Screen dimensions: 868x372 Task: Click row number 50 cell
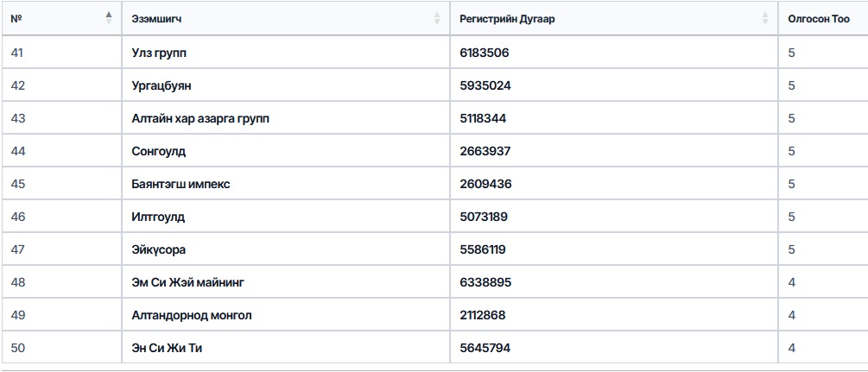(x=18, y=348)
